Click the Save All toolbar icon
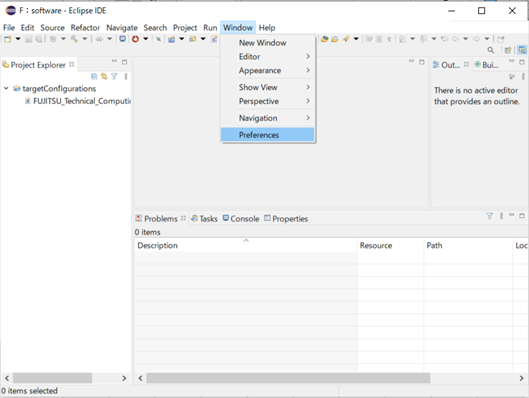 point(39,39)
